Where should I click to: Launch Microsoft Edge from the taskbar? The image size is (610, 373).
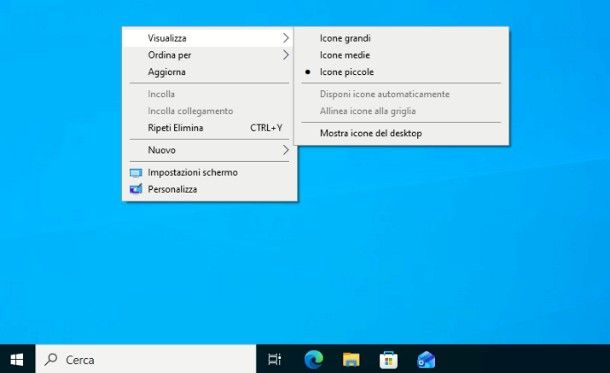[314, 359]
